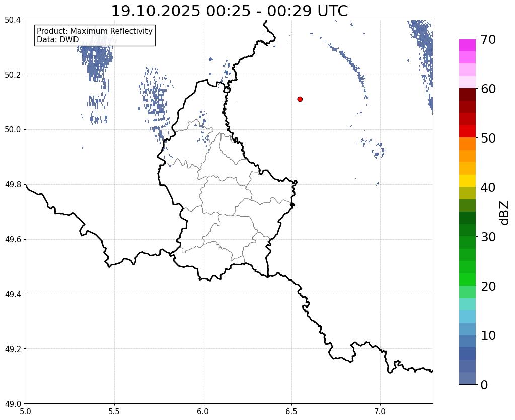Click the latitude tick label 49.2
Viewport: 515px width, 420px height.
[13, 349]
